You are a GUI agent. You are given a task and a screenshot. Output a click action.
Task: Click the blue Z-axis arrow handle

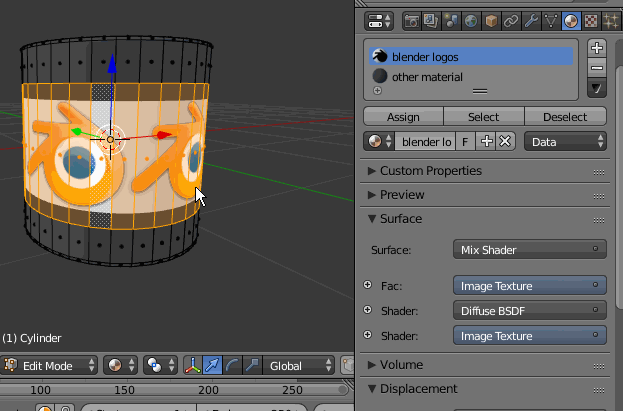112,64
